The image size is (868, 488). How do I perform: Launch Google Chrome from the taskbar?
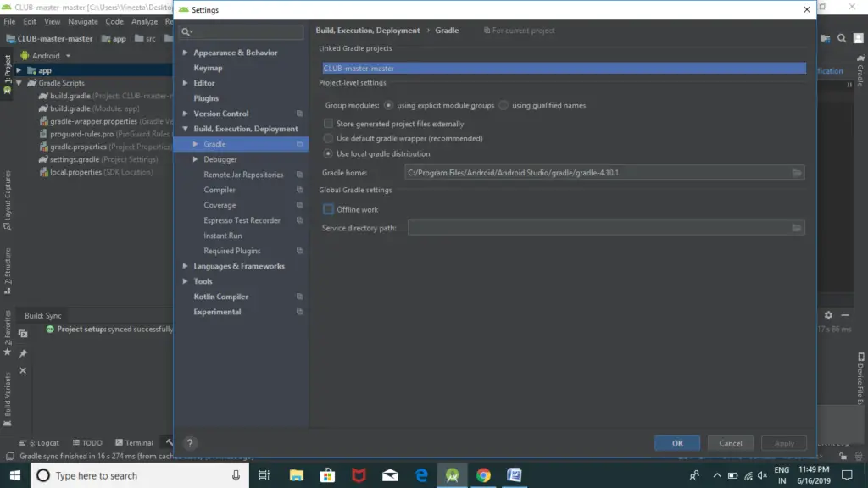[483, 475]
